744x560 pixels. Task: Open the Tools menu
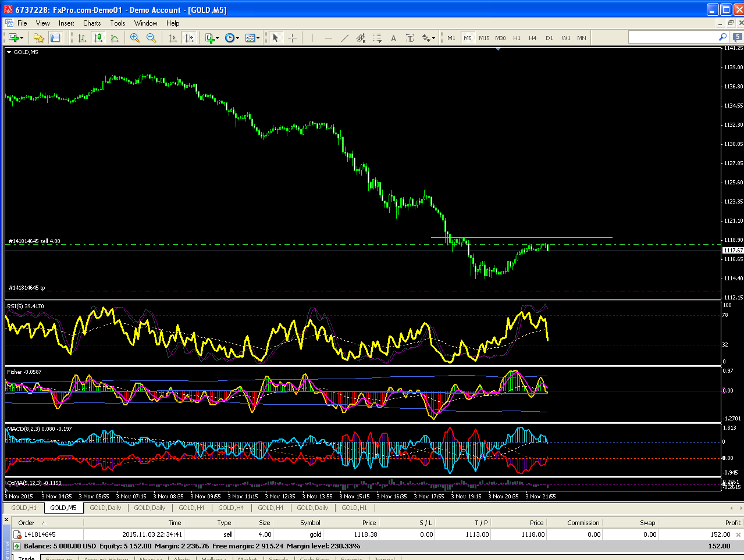pyautogui.click(x=118, y=23)
